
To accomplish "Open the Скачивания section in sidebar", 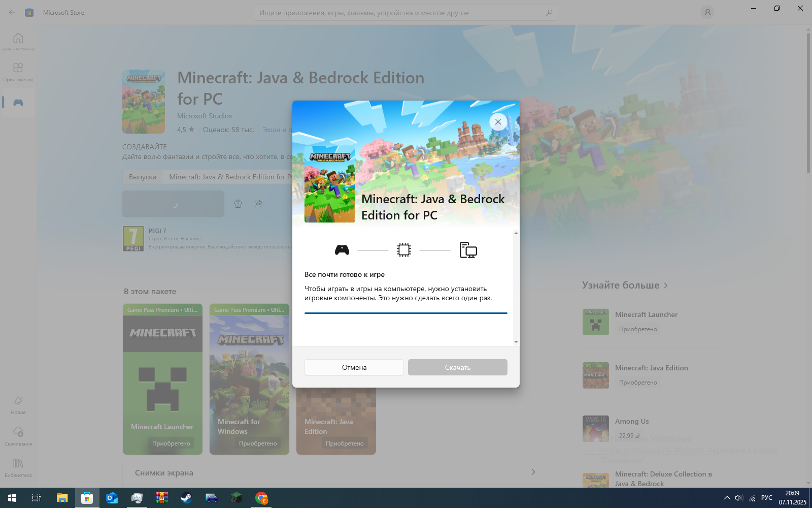I will (x=18, y=436).
